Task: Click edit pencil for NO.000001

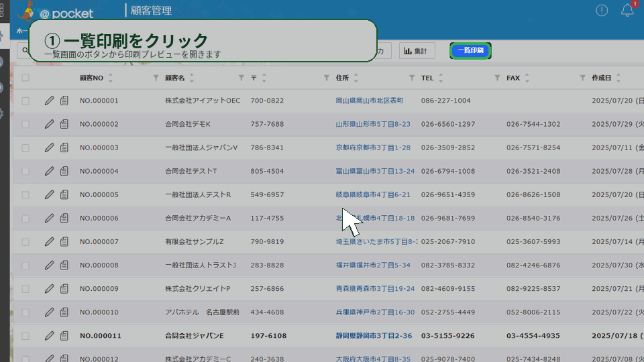Action: pos(49,101)
